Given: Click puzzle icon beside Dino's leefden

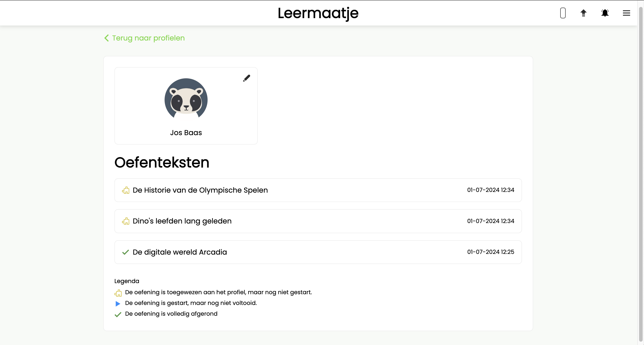Looking at the screenshot, I should pyautogui.click(x=126, y=221).
